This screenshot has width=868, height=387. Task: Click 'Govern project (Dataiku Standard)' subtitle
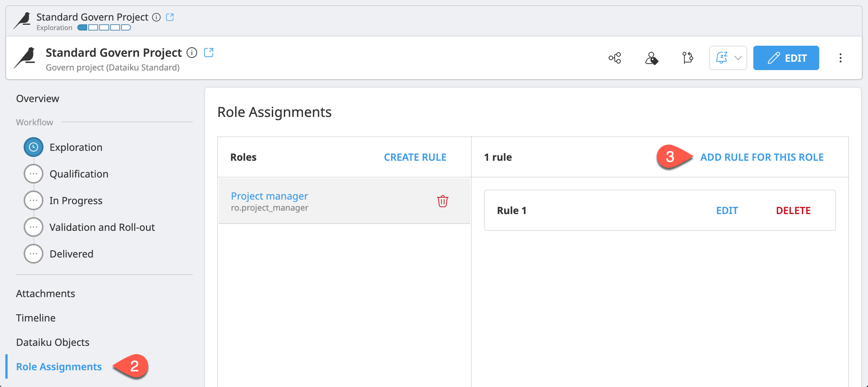pyautogui.click(x=112, y=67)
